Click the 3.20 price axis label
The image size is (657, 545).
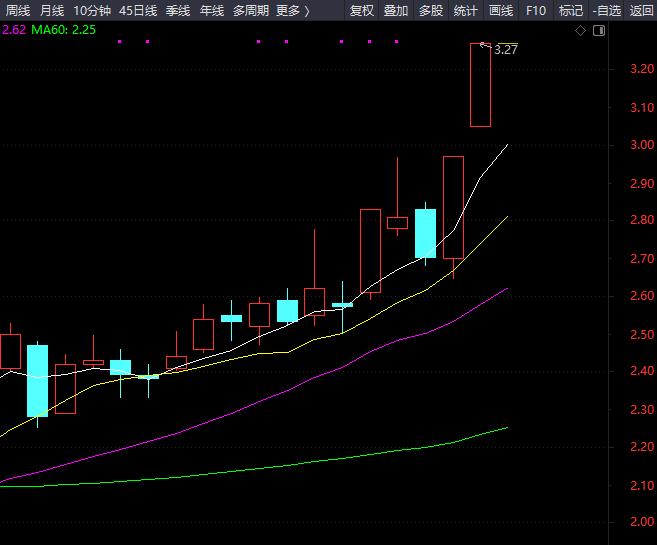642,69
